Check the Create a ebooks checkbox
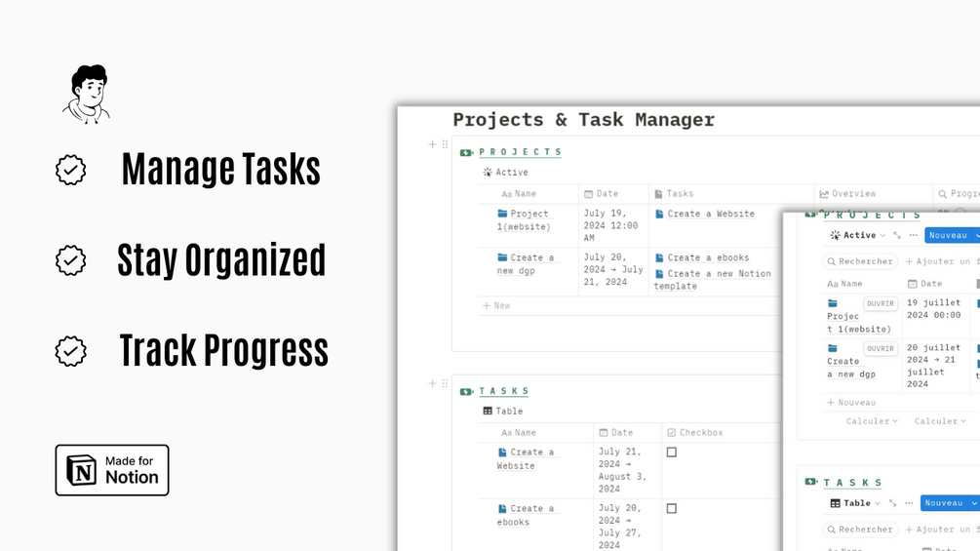The height and width of the screenshot is (551, 980). click(671, 508)
